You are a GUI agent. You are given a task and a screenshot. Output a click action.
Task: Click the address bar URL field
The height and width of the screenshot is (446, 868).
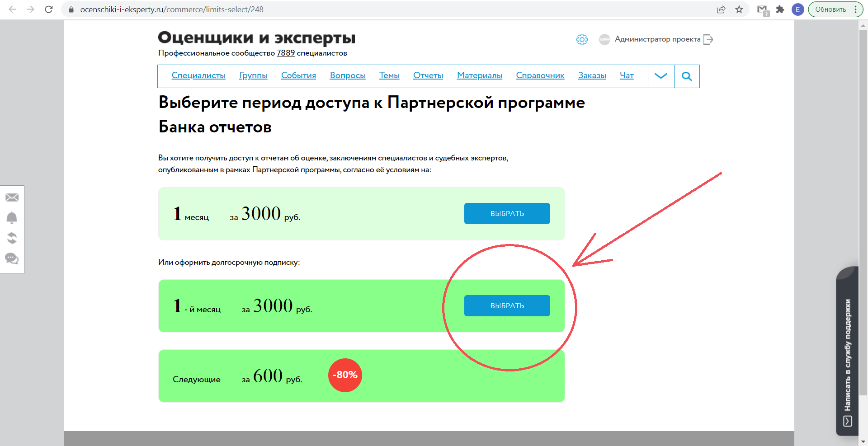click(x=389, y=9)
